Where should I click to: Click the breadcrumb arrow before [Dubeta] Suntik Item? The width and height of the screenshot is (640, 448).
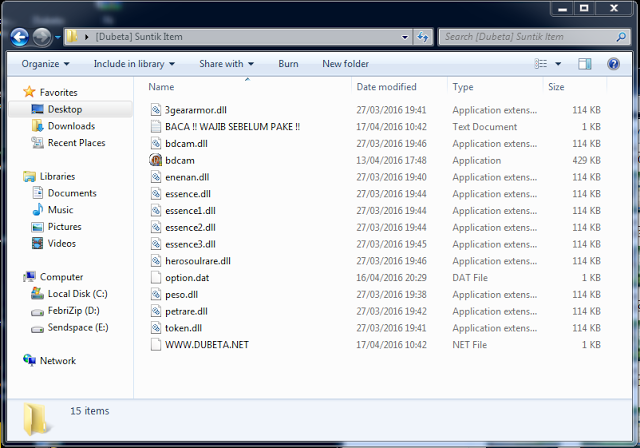pos(87,37)
